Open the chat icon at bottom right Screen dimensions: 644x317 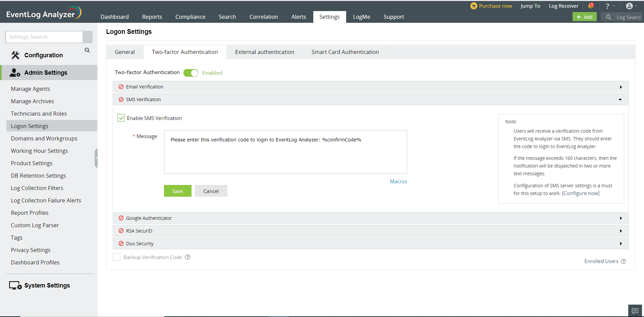pos(635,311)
